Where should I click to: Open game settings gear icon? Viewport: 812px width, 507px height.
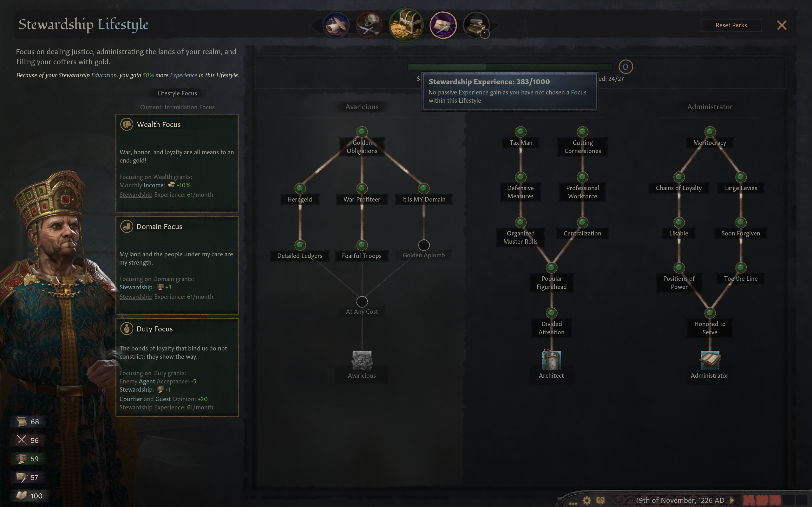pos(586,500)
